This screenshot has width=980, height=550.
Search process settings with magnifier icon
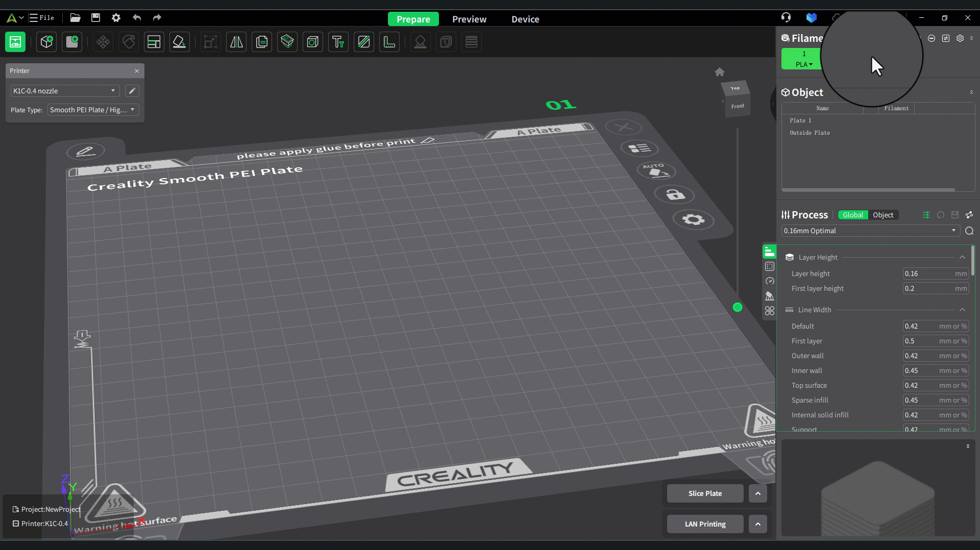[x=969, y=231]
